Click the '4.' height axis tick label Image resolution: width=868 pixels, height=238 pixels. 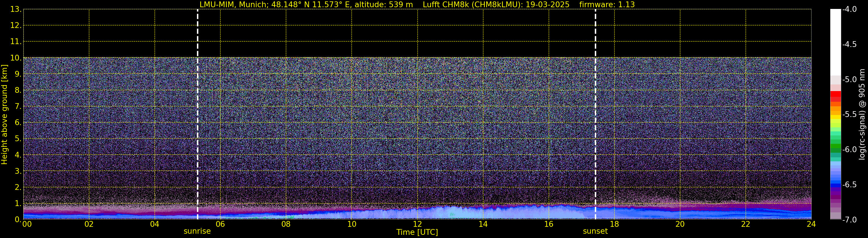18,155
